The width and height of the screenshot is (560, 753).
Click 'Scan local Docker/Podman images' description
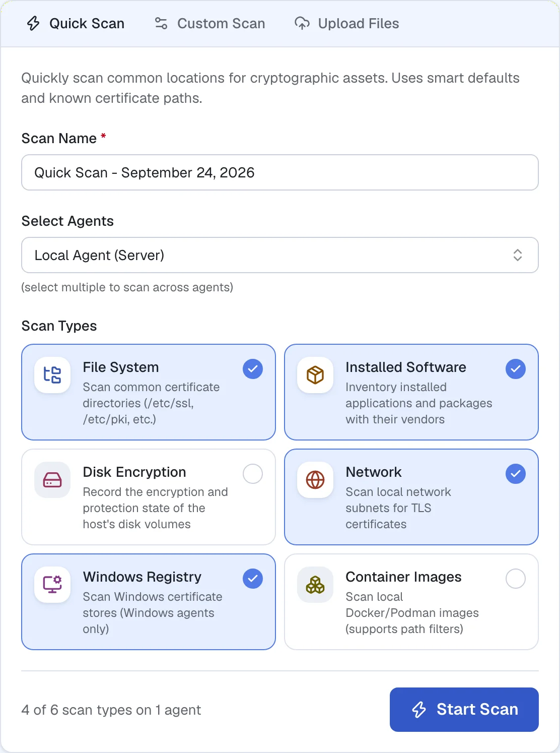point(412,613)
